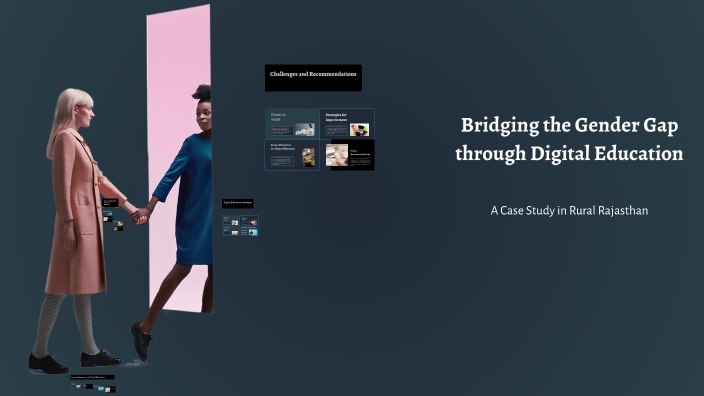Select the main title Bridging the Gender Gap
The image size is (704, 396).
569,139
